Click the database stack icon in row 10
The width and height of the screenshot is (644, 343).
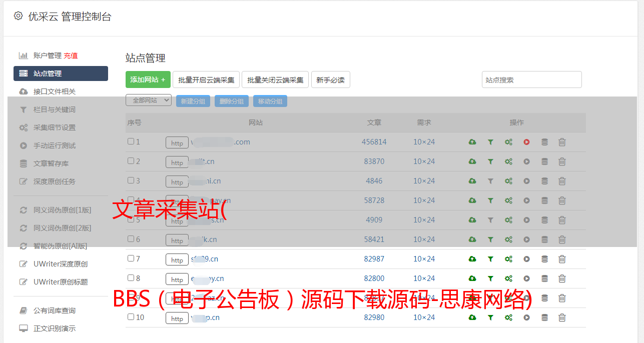point(544,317)
